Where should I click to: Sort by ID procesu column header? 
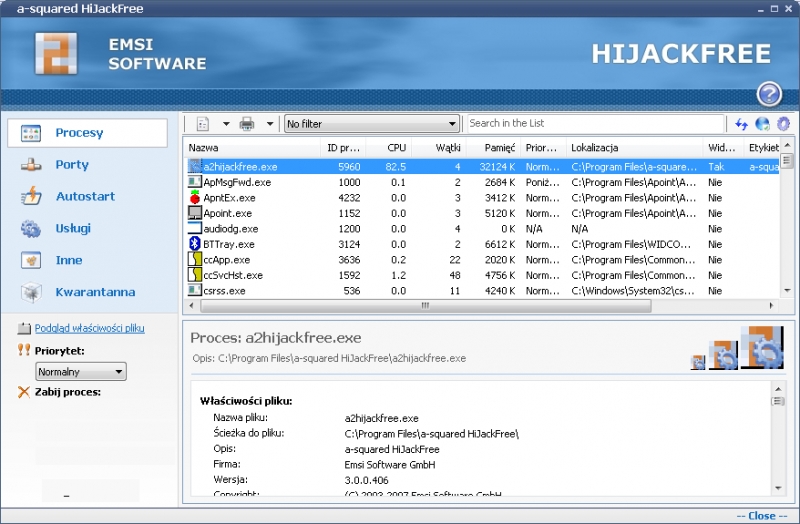point(343,148)
